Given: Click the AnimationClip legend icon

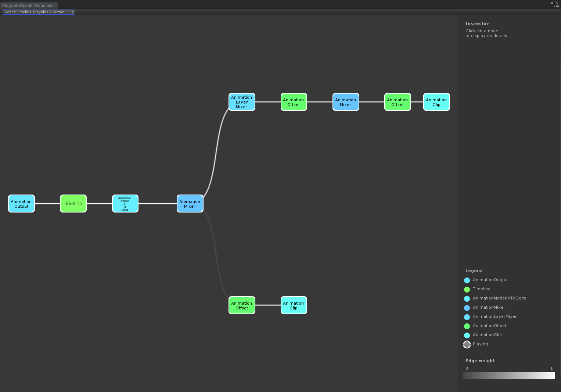Looking at the screenshot, I should coord(467,335).
